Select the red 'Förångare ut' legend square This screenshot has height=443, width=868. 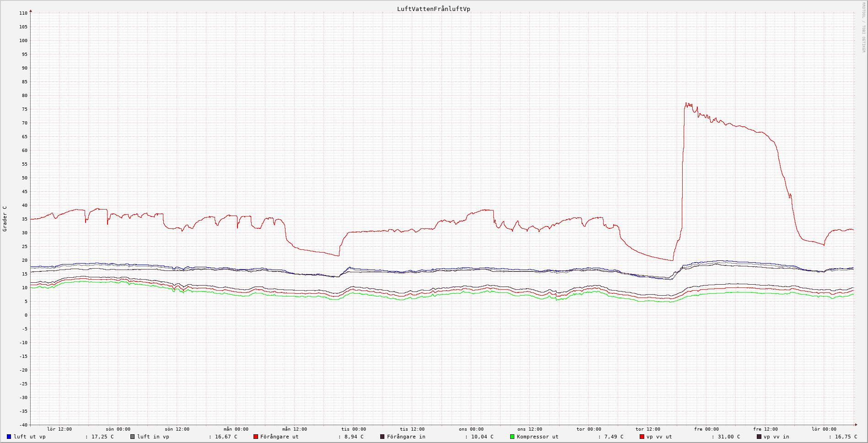[x=256, y=437]
